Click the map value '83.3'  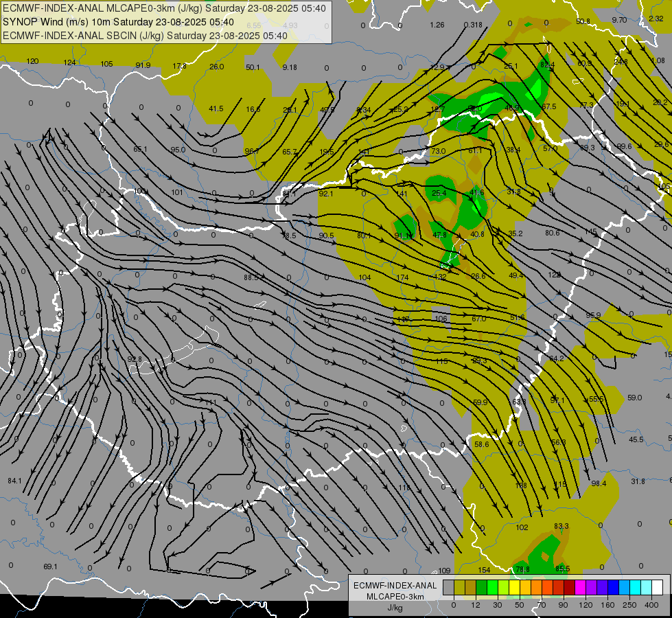click(561, 526)
